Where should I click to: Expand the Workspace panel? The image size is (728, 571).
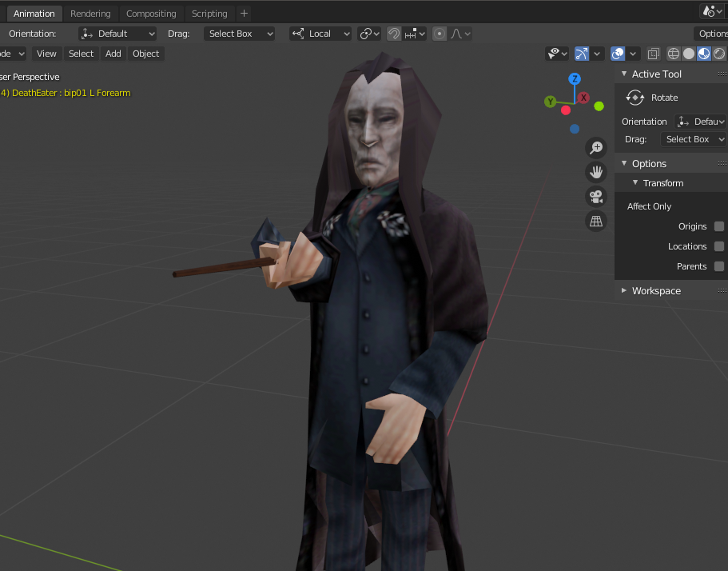[x=656, y=291]
